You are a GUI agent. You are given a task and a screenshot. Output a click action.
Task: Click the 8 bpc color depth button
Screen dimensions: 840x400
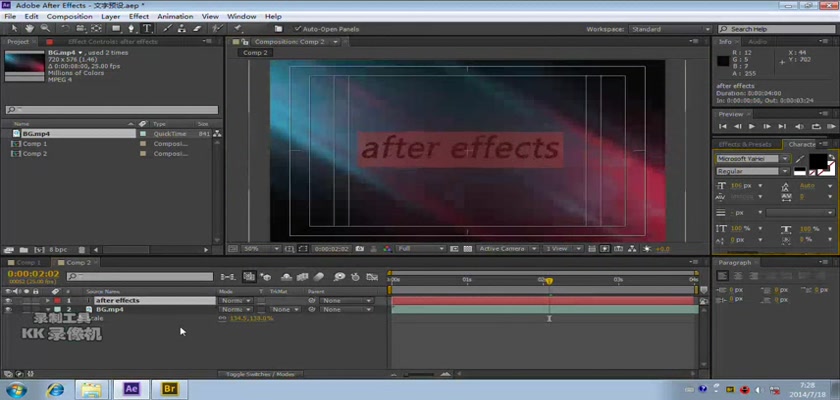tap(58, 250)
